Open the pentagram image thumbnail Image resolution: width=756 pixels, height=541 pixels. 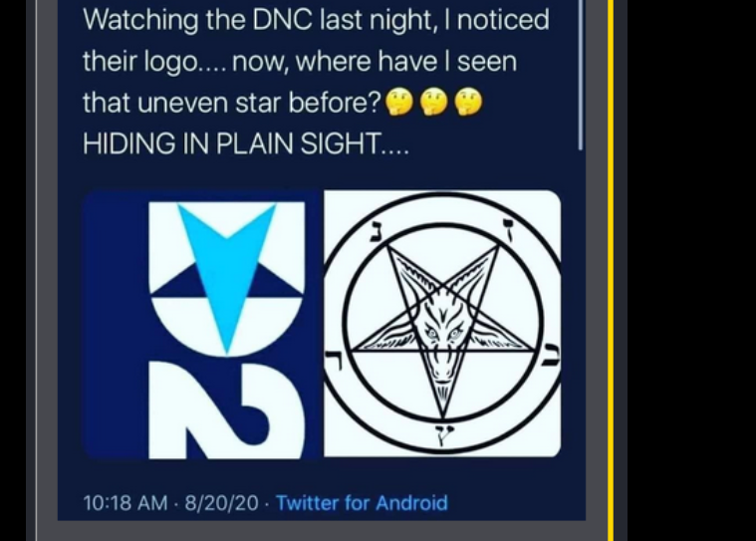point(442,323)
